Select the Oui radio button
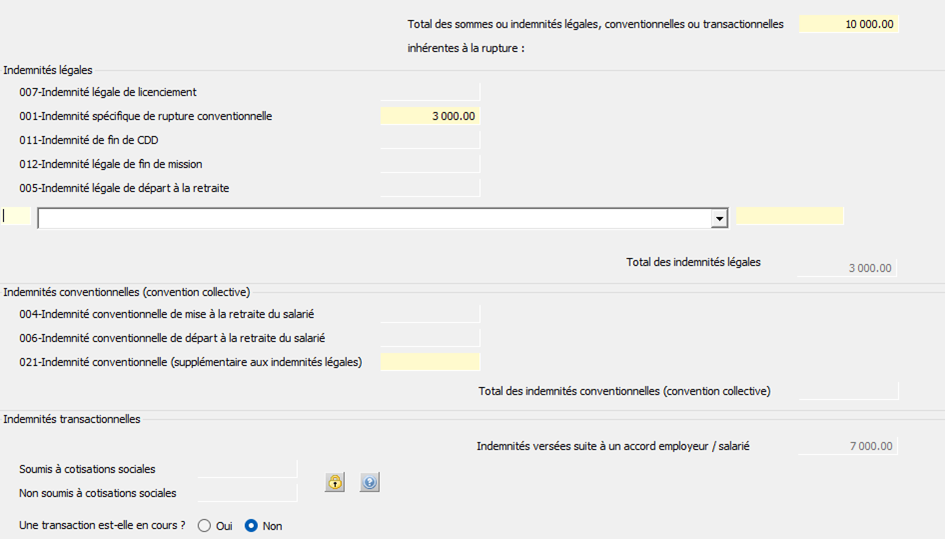The height and width of the screenshot is (539, 945). tap(204, 526)
